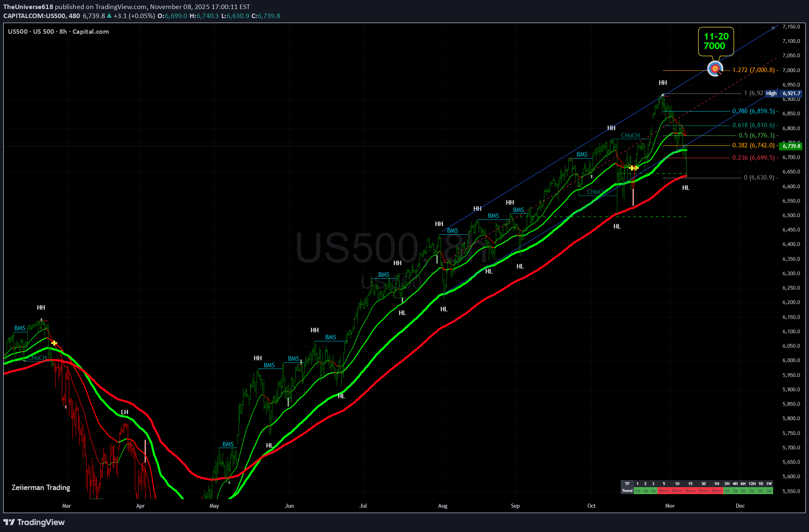Click the Dec label on the time axis
Viewport: 809px width, 532px height.
pos(740,506)
